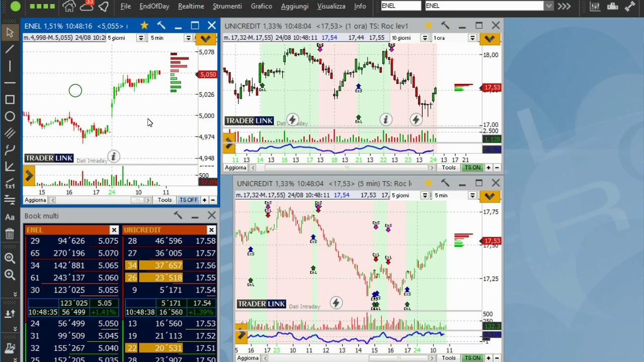This screenshot has width=644, height=362.
Task: Open the Strumenti menu
Action: pyautogui.click(x=227, y=6)
